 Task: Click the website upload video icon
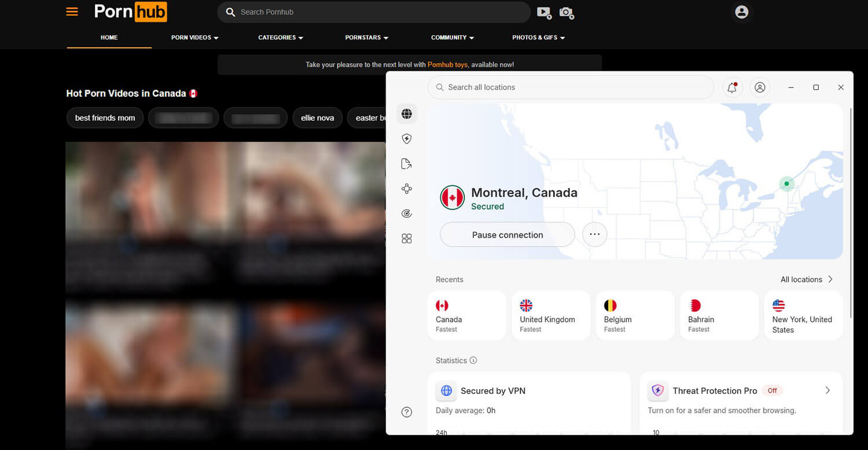point(544,12)
